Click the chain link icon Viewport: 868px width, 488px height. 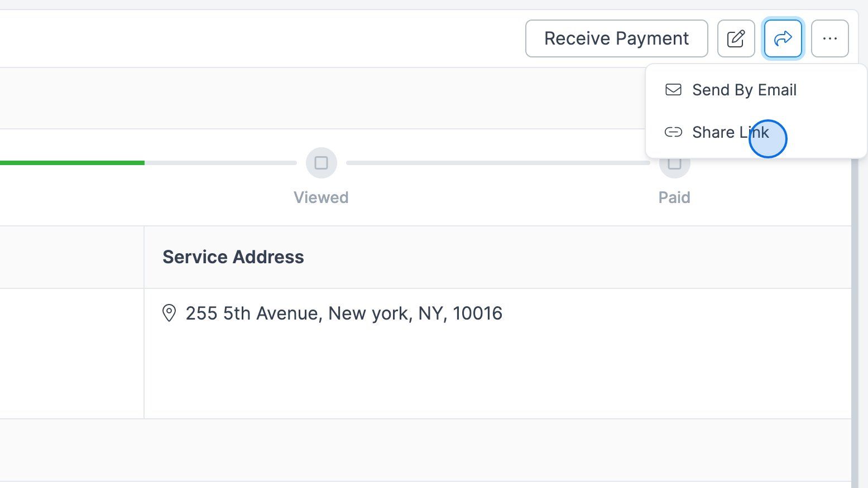point(673,132)
